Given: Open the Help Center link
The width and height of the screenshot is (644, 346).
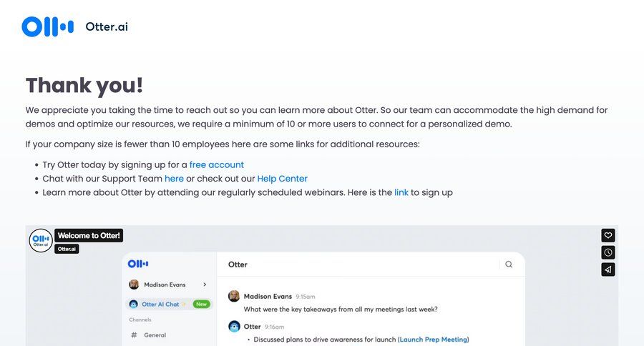Looking at the screenshot, I should point(282,179).
